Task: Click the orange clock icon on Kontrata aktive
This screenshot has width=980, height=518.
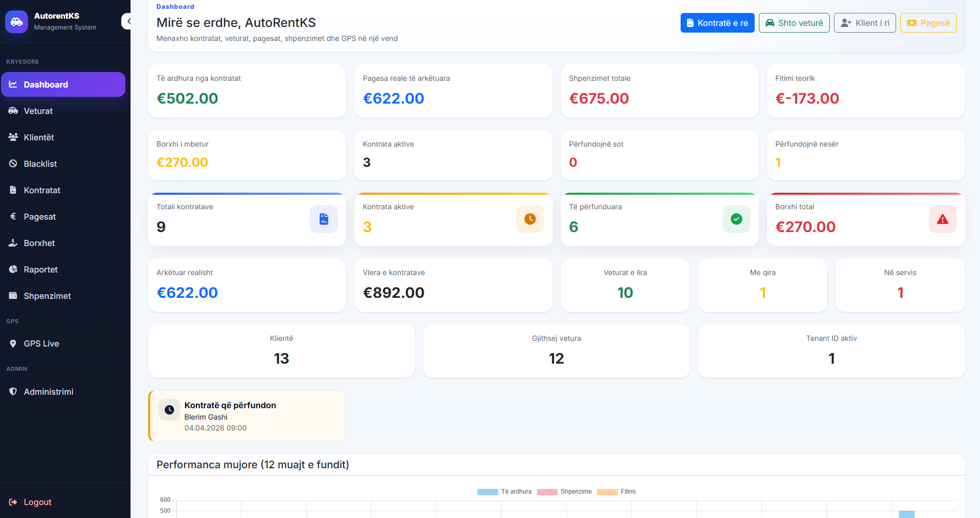Action: [x=530, y=219]
